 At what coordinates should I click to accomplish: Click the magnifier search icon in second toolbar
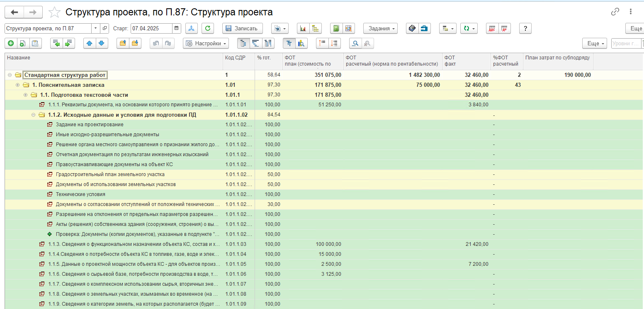tap(355, 43)
